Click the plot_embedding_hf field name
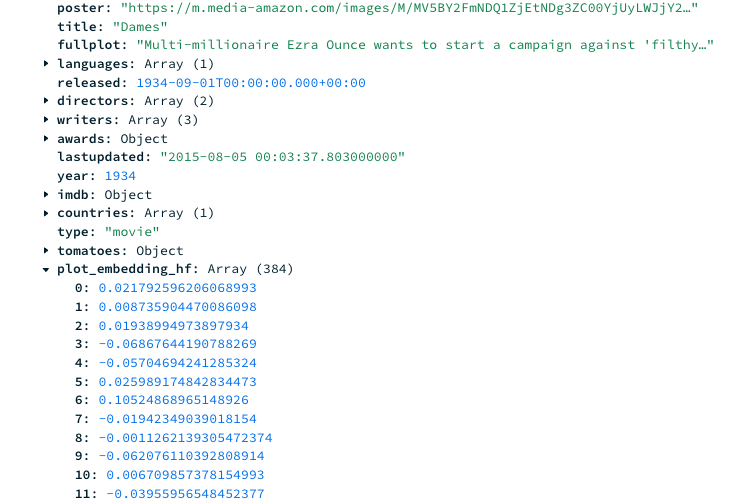Image resolution: width=747 pixels, height=503 pixels. 124,269
